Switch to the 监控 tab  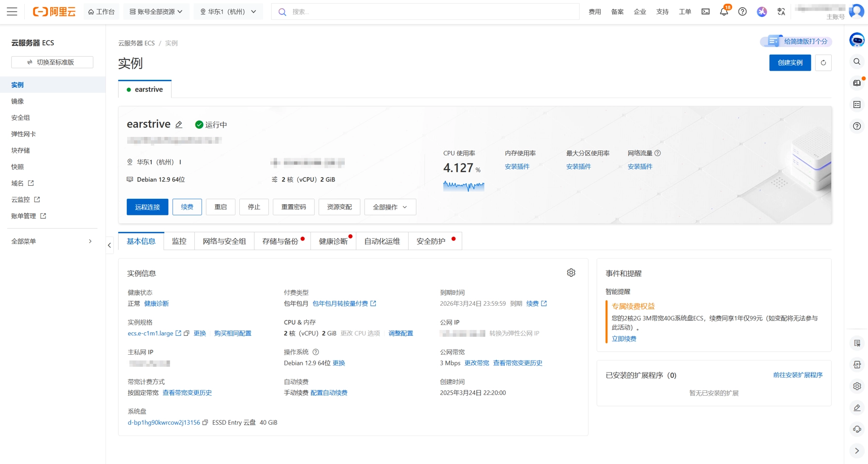point(179,241)
